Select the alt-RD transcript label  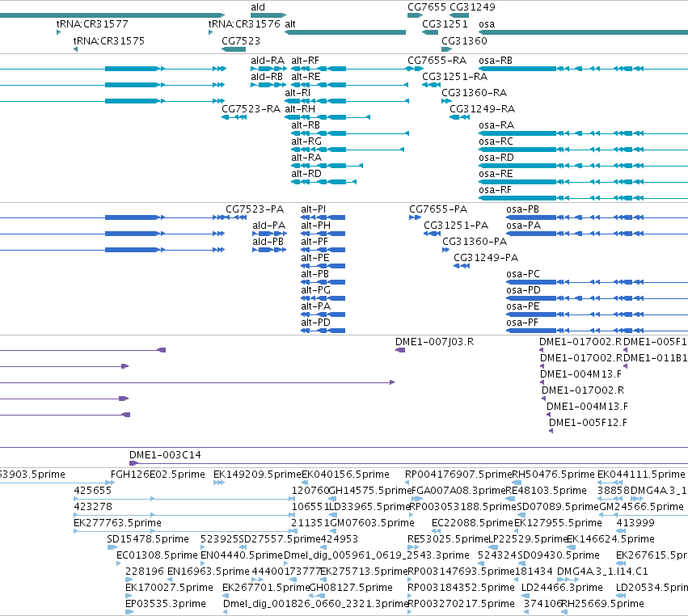click(306, 174)
